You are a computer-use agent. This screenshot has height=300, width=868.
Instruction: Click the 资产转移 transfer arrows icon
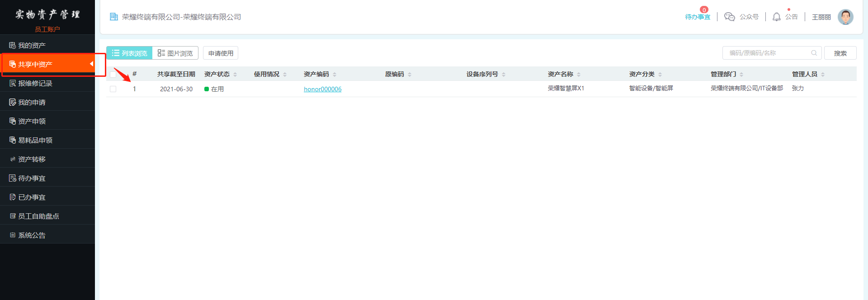13,159
